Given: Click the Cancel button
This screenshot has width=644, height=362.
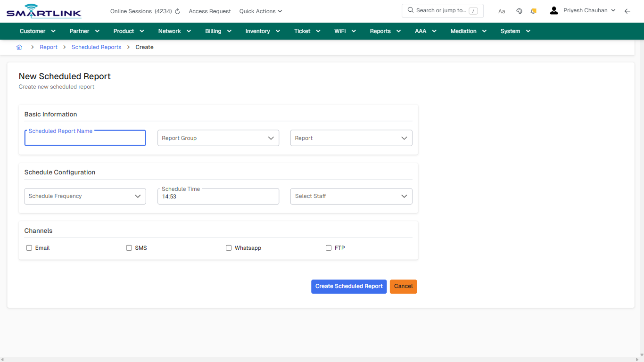Looking at the screenshot, I should tap(403, 286).
